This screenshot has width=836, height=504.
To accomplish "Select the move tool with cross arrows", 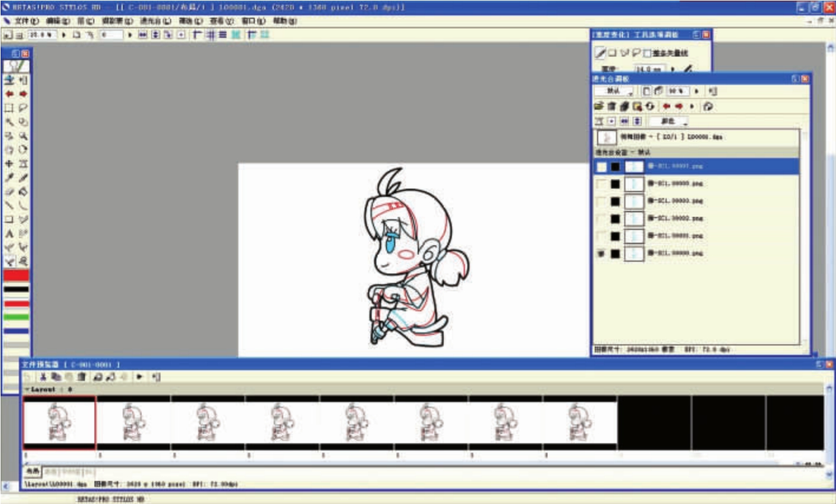I will pyautogui.click(x=9, y=163).
